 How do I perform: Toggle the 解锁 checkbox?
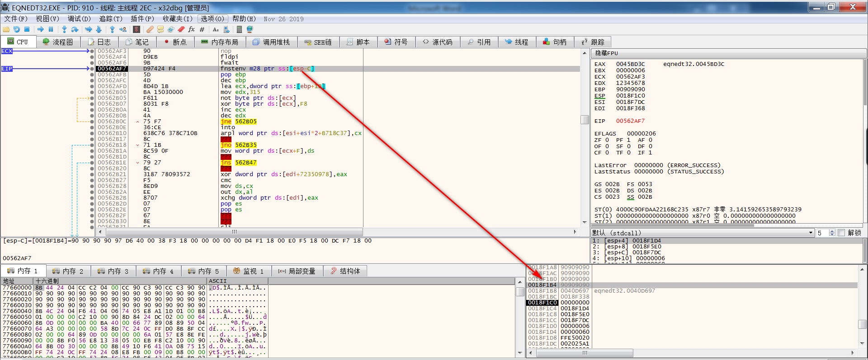pos(841,233)
